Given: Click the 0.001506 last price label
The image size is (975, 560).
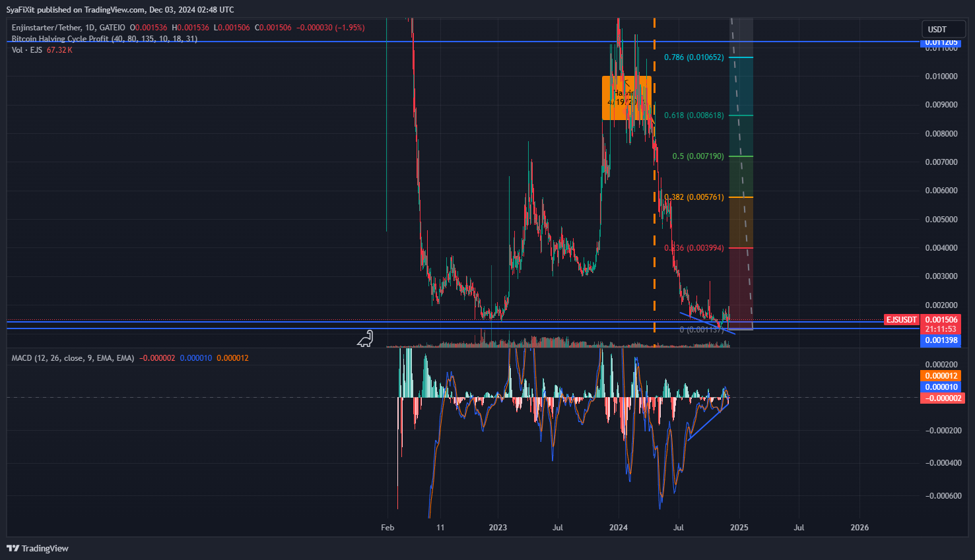Looking at the screenshot, I should 942,320.
